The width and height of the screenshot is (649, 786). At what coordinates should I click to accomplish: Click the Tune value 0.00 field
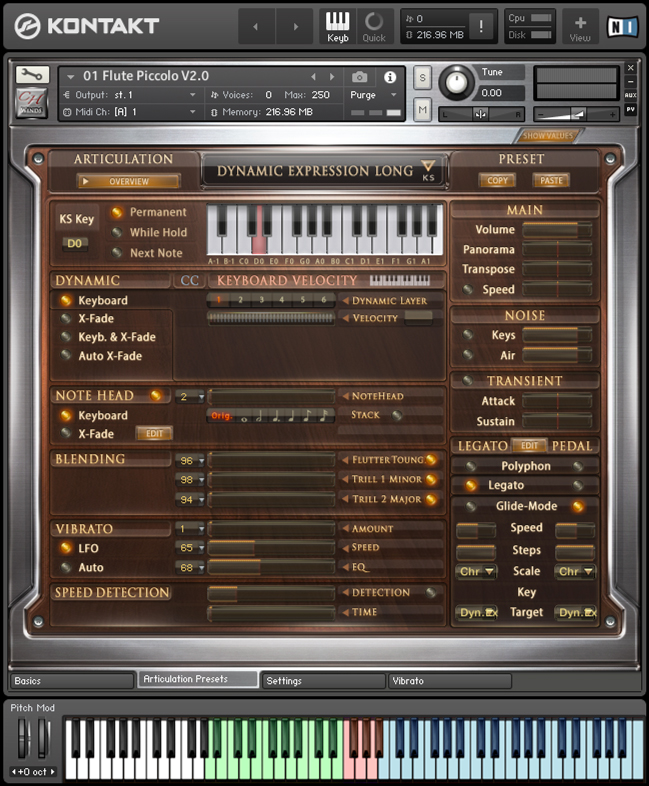tap(501, 93)
